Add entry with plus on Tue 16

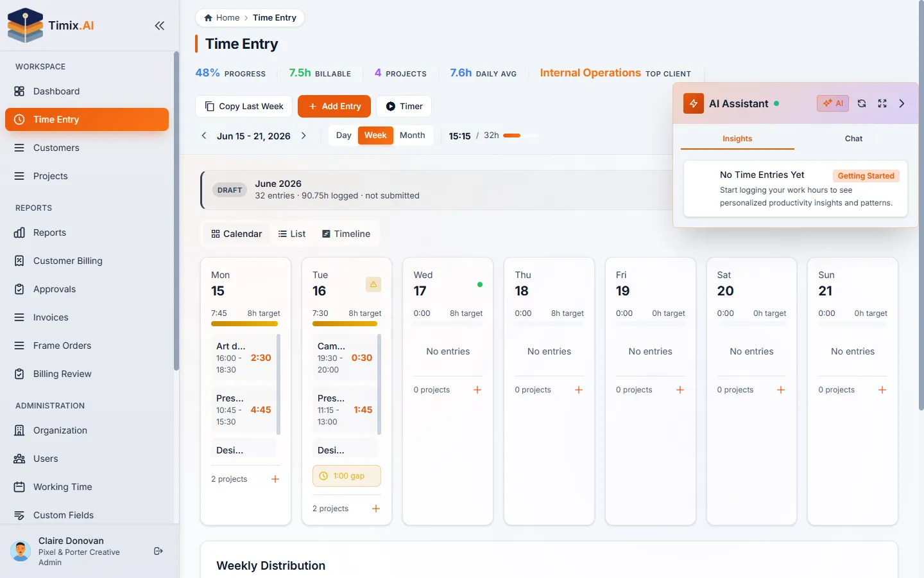pyautogui.click(x=376, y=509)
